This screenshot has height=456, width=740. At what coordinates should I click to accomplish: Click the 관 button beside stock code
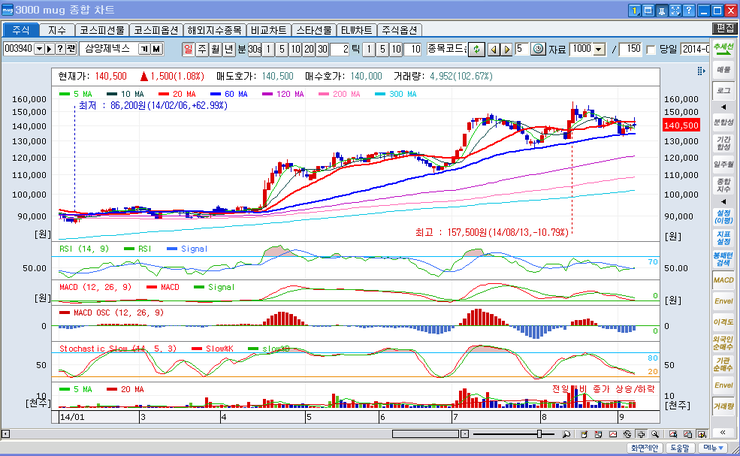[71, 49]
